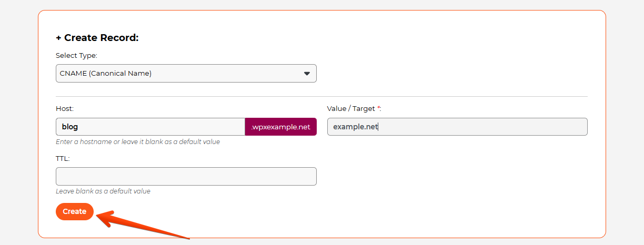Click the horizontal divider below type selector

tap(321, 96)
